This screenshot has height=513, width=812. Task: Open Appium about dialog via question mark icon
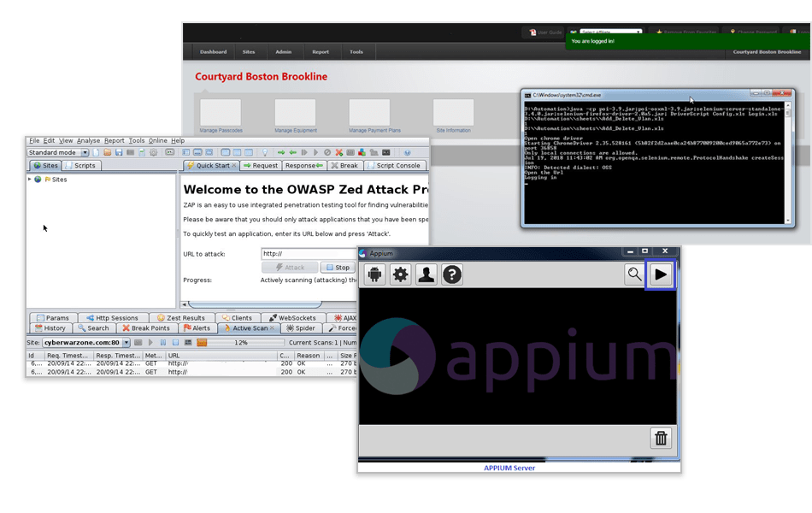pyautogui.click(x=452, y=274)
